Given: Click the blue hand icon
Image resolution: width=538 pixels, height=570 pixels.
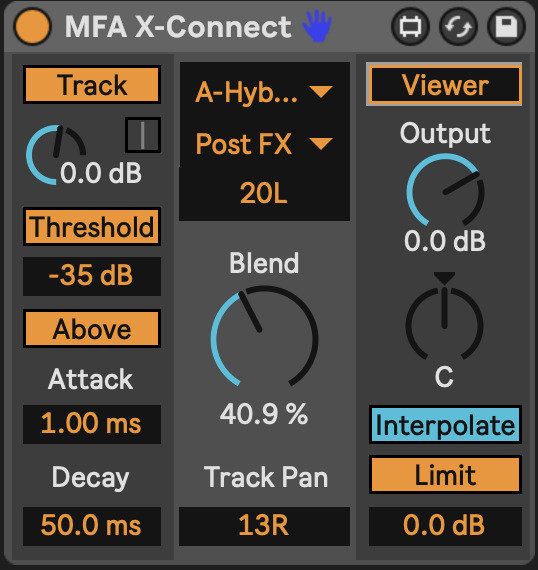Looking at the screenshot, I should pyautogui.click(x=317, y=26).
